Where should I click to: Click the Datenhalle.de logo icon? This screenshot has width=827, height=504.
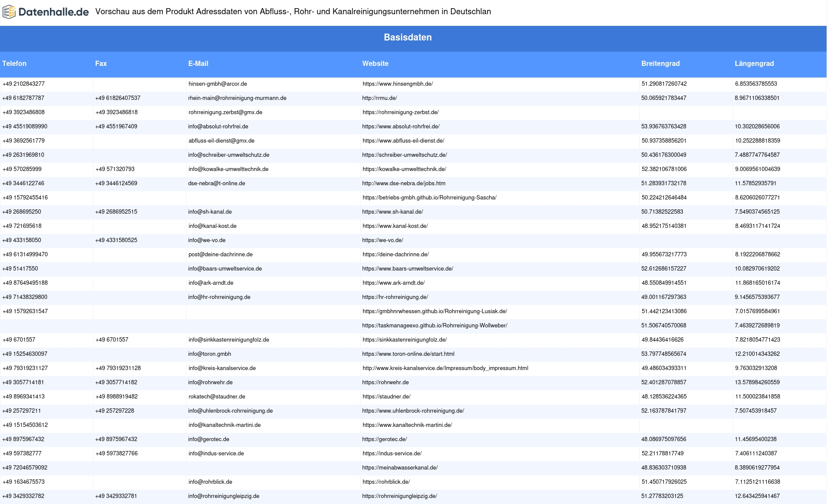(x=9, y=12)
